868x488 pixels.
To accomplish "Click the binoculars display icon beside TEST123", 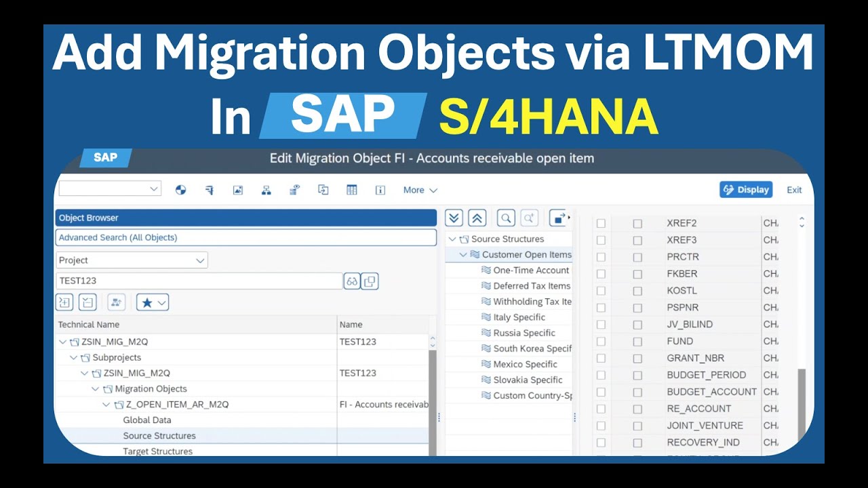I will (x=352, y=282).
